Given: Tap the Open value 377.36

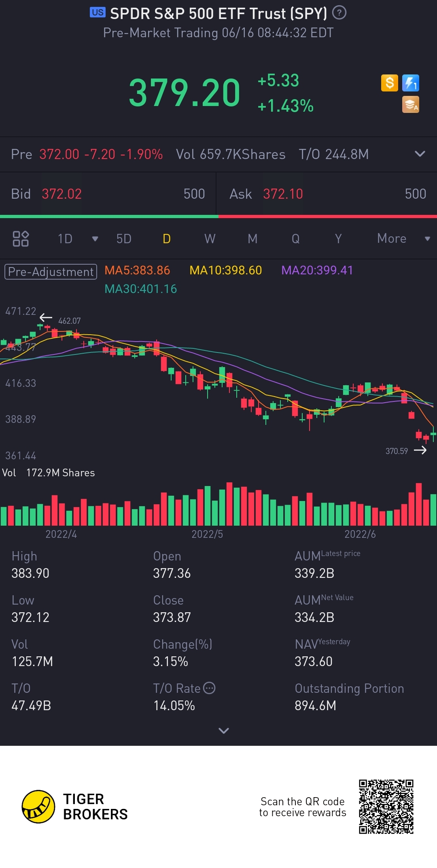Looking at the screenshot, I should point(172,573).
